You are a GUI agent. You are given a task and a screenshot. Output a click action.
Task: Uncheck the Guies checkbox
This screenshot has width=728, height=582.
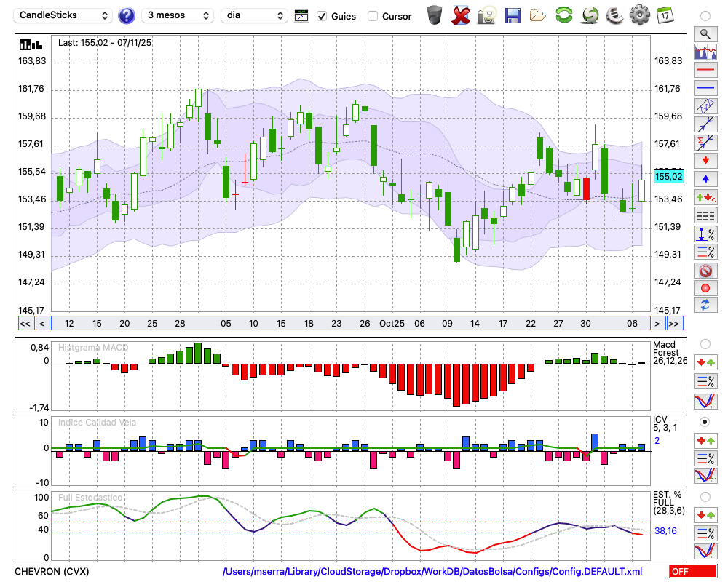[x=323, y=16]
